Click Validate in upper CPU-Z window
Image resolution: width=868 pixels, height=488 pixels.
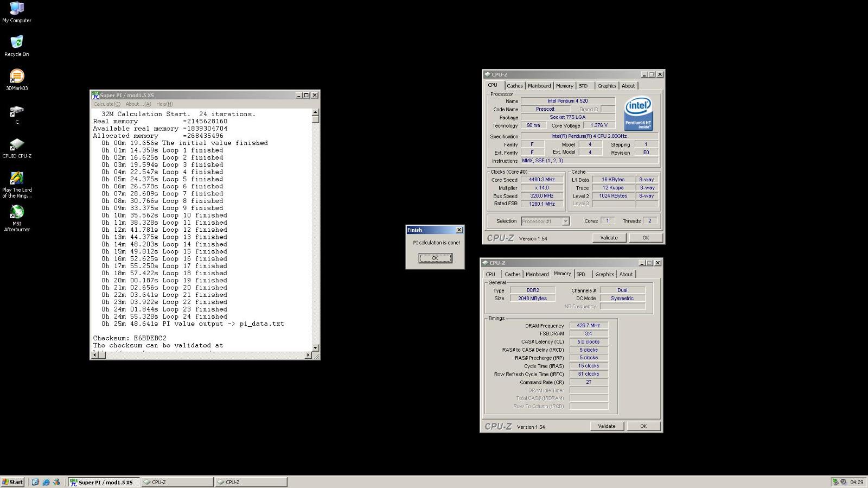(609, 238)
